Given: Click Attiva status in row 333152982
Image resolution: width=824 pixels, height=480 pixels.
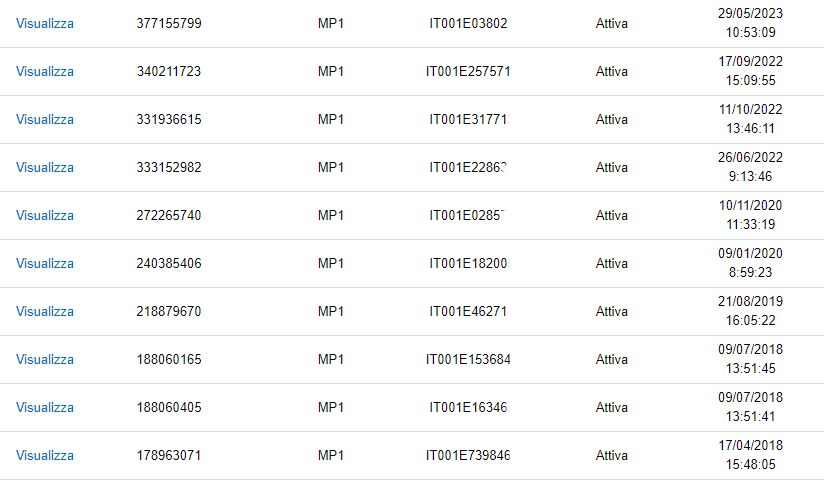Looking at the screenshot, I should click(612, 167).
